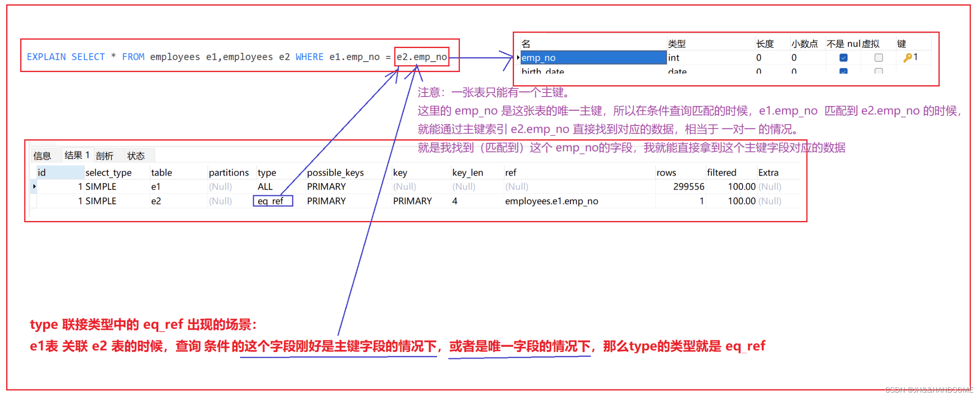The width and height of the screenshot is (980, 397).
Task: Click the WHERE keyword in the query
Action: pos(309,57)
